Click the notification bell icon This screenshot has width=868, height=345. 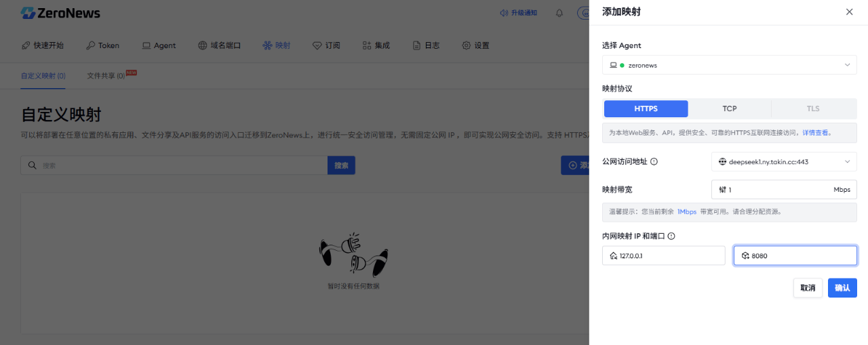559,13
